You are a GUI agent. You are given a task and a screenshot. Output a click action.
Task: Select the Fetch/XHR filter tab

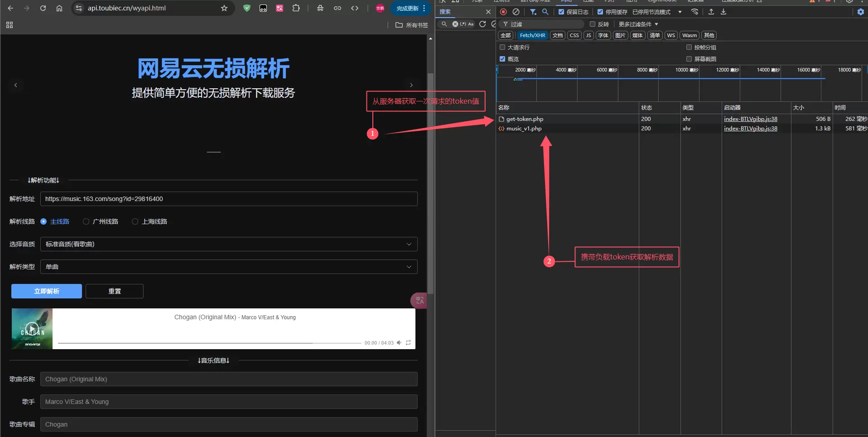(x=532, y=35)
